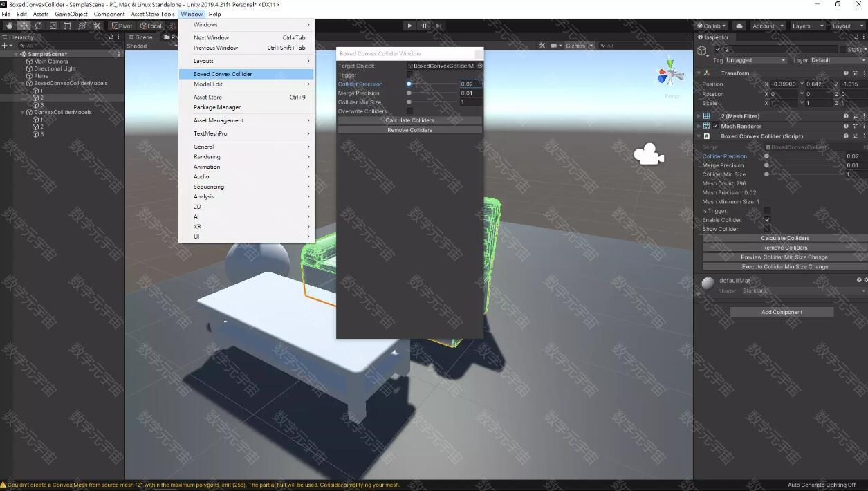Select the combined Transform tool
Image resolution: width=868 pixels, height=491 pixels.
pyautogui.click(x=82, y=26)
